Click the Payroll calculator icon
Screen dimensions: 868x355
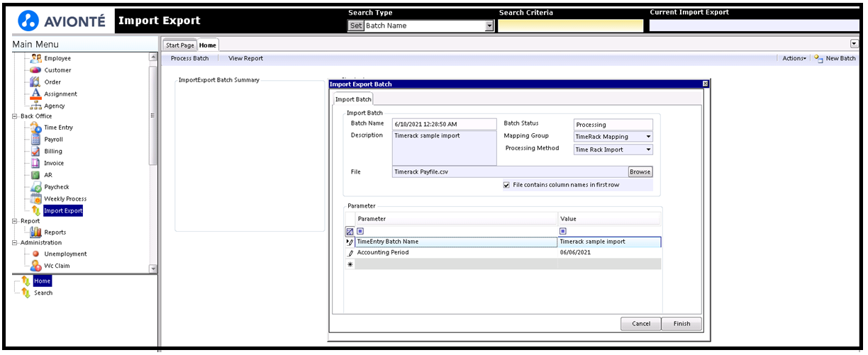tap(35, 140)
